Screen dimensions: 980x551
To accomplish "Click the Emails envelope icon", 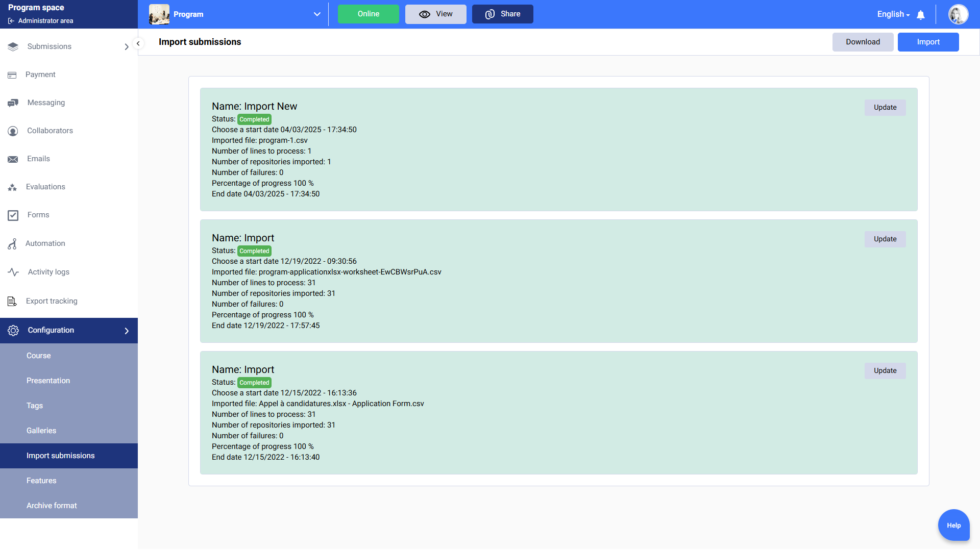I will [x=13, y=159].
